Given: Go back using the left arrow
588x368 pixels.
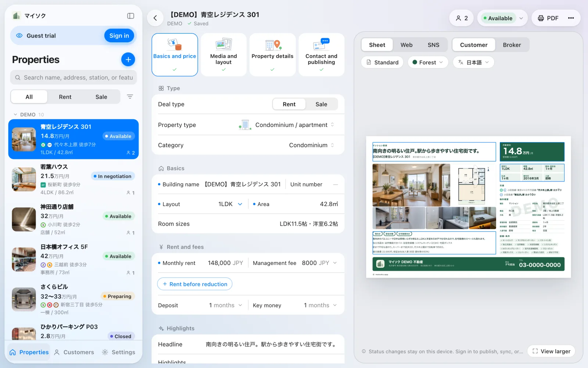Looking at the screenshot, I should [x=155, y=18].
